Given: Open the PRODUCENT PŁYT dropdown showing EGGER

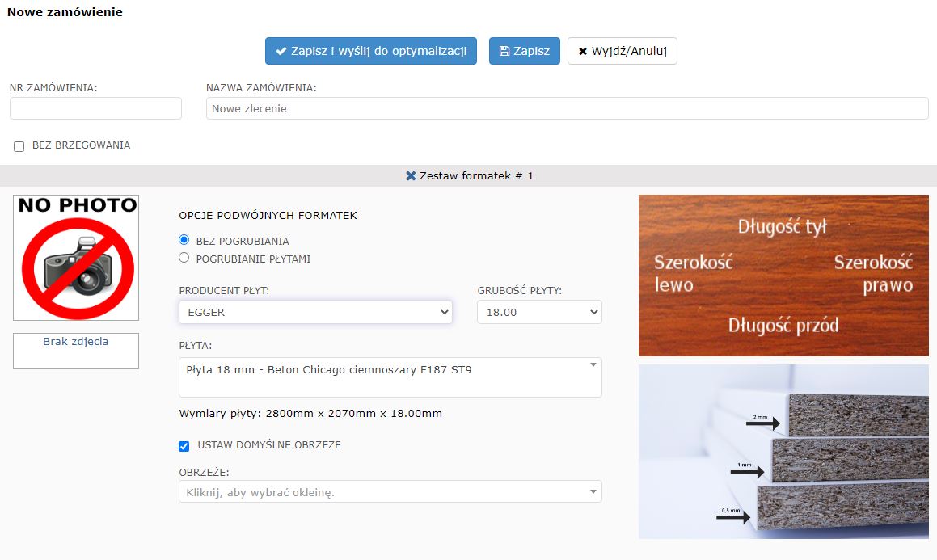Looking at the screenshot, I should pos(315,312).
